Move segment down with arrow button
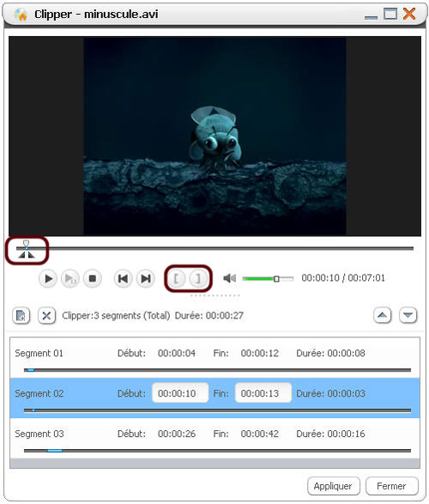The image size is (429, 504). coord(408,315)
